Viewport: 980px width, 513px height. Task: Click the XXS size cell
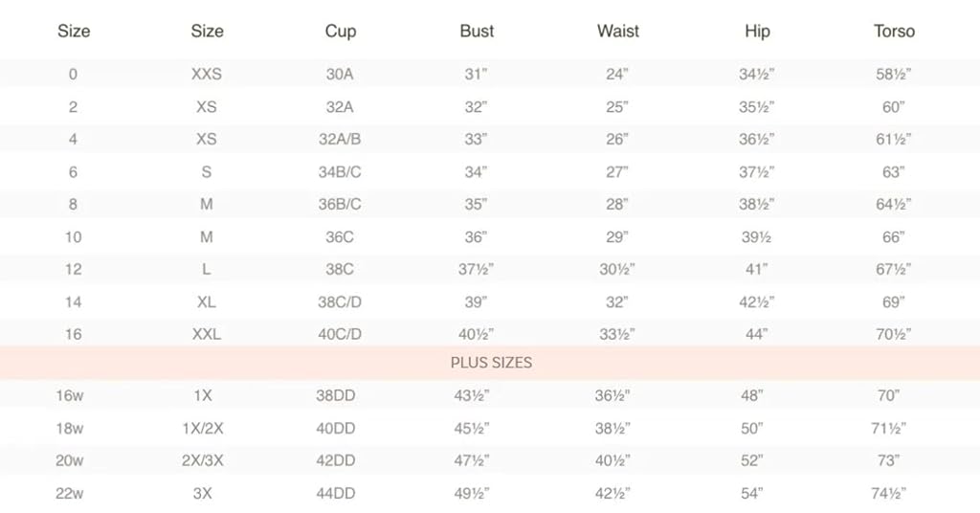coord(207,75)
